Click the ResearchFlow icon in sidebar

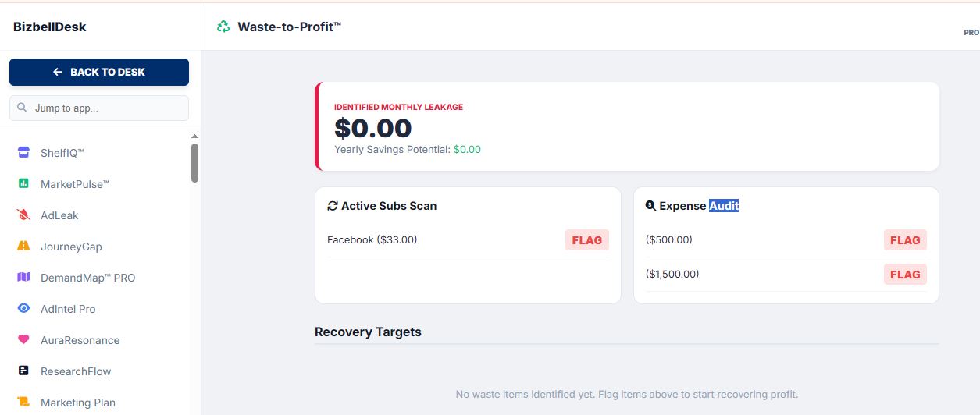click(23, 371)
